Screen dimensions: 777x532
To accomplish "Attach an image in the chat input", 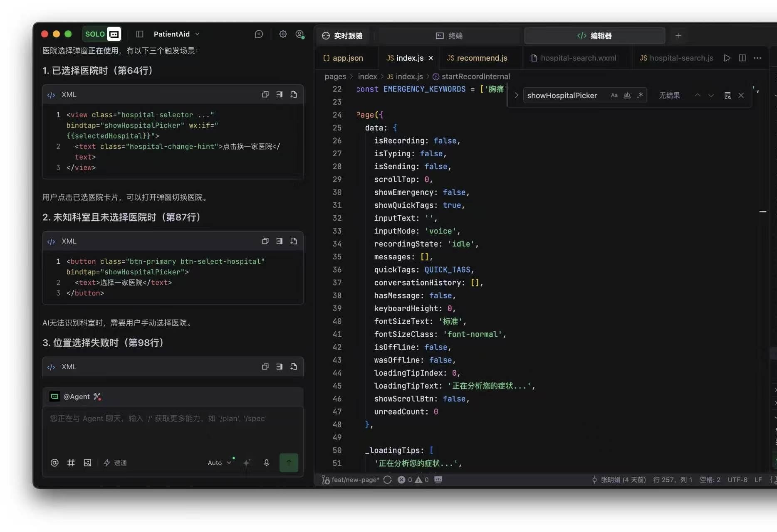I will click(x=87, y=463).
